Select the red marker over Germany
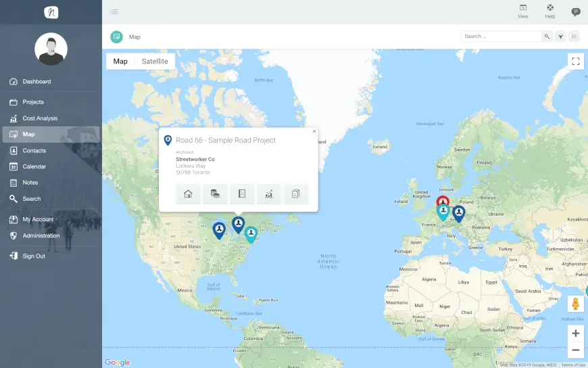Screen dimensions: 588x368 click(x=443, y=201)
